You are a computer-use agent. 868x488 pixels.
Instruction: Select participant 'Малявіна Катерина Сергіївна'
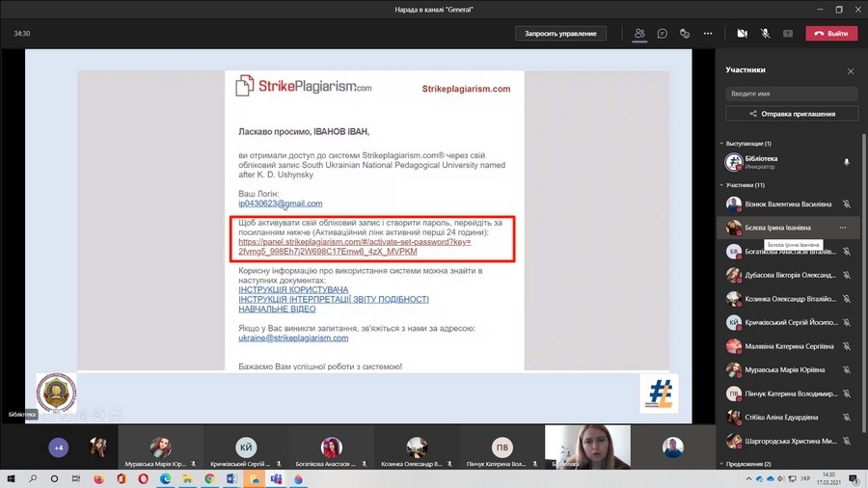pyautogui.click(x=788, y=346)
